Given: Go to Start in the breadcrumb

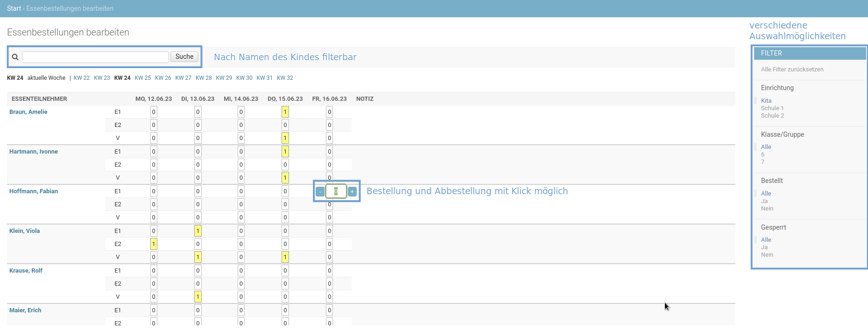Looking at the screenshot, I should point(14,8).
